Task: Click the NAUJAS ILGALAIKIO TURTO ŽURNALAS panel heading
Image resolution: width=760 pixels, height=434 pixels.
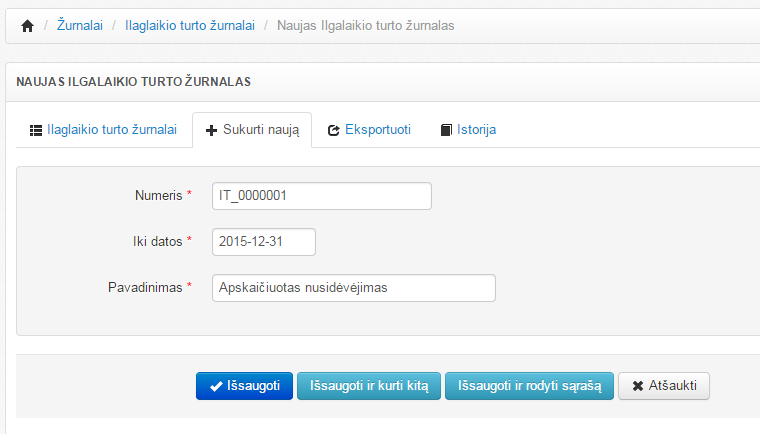Action: click(x=133, y=81)
